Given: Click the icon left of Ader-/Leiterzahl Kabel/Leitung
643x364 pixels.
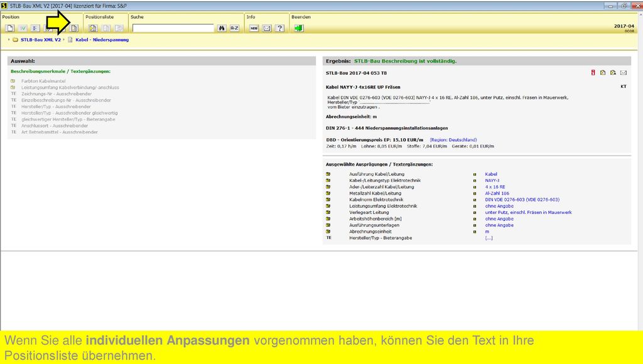Looking at the screenshot, I should [x=328, y=186].
